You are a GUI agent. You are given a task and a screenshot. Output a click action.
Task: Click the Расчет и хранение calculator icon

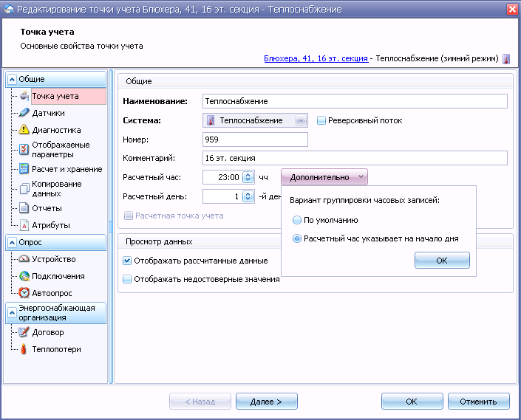(24, 169)
